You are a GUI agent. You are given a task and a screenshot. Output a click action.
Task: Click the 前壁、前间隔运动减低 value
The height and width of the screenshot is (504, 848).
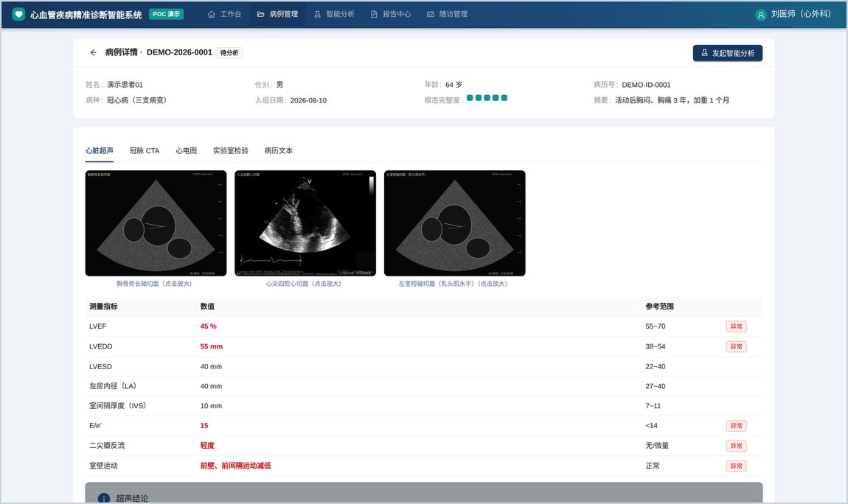coord(235,466)
